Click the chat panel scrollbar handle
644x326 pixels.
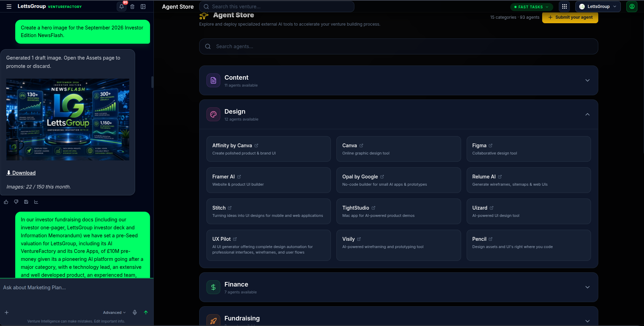point(152,82)
